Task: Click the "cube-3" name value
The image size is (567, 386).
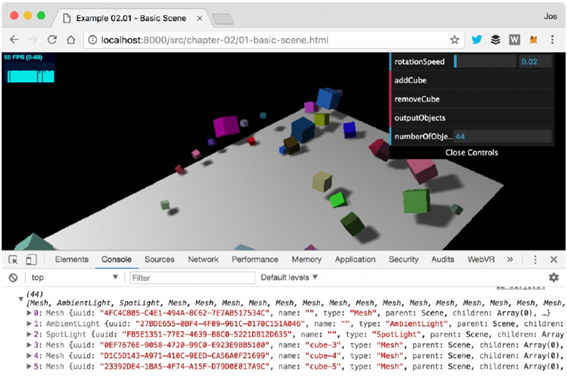Action: pyautogui.click(x=323, y=345)
